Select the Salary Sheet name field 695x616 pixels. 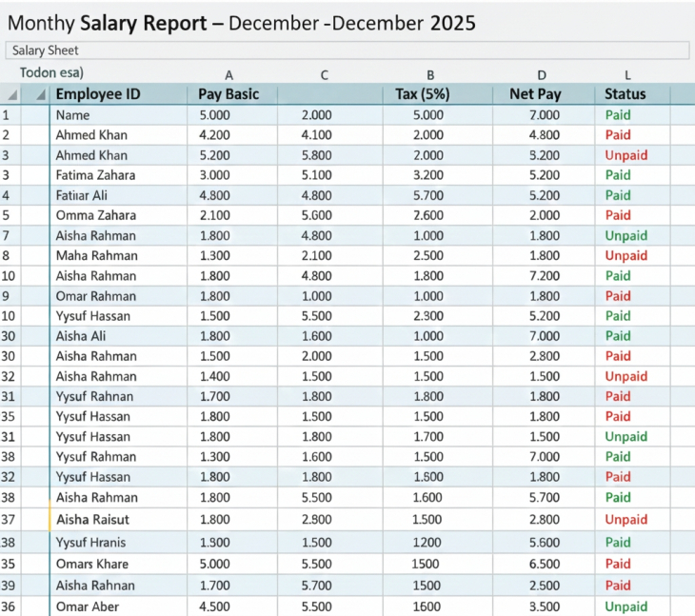coord(347,50)
